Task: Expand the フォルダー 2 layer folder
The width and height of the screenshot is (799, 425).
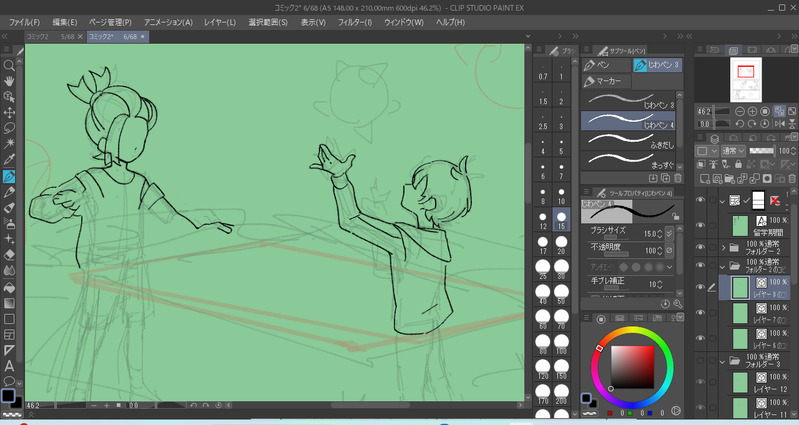Action: click(723, 248)
